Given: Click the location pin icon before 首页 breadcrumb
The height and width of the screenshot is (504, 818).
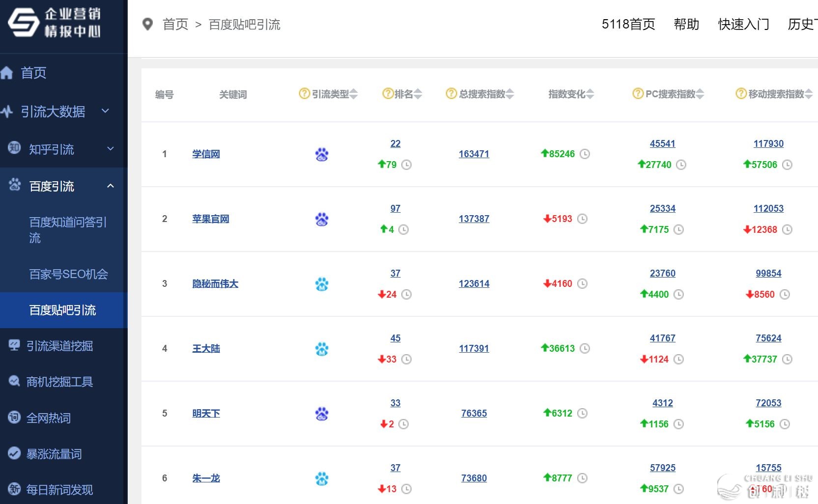Looking at the screenshot, I should 147,24.
